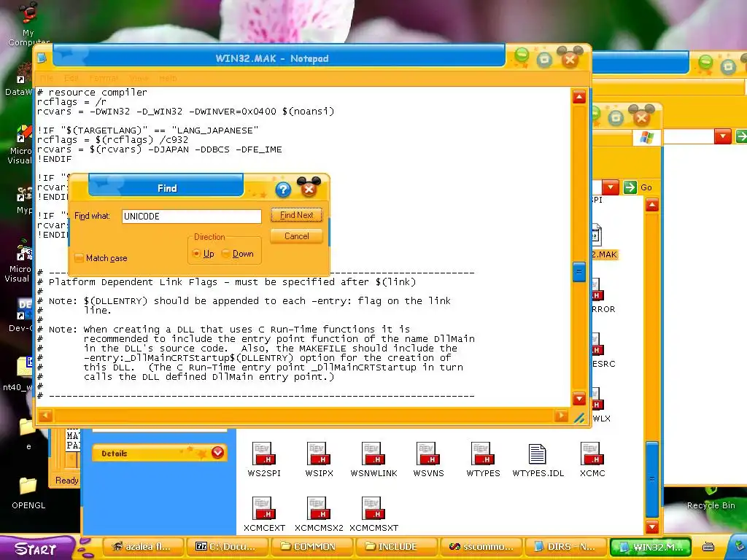
Task: Click the green Go arrow in Explorer address bar
Action: pyautogui.click(x=630, y=187)
